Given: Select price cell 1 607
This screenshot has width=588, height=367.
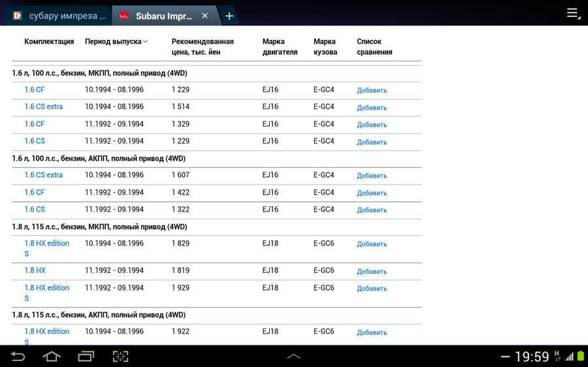Looking at the screenshot, I should 180,175.
